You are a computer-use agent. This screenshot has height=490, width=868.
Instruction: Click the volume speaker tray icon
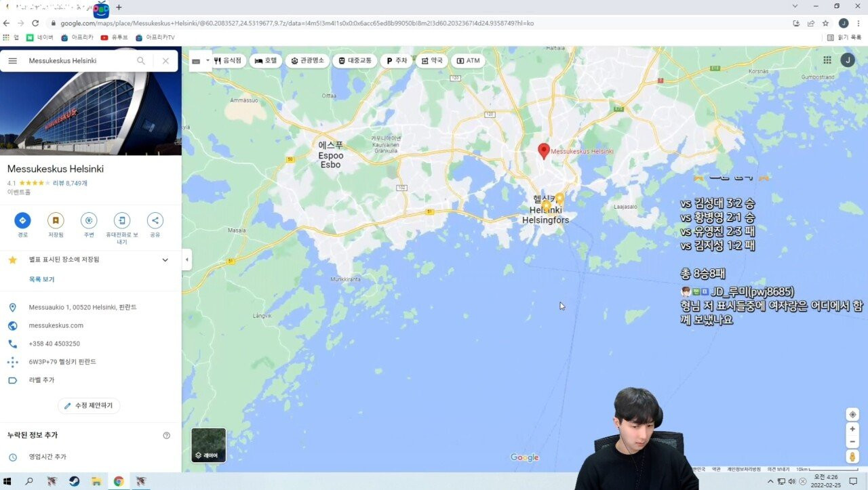pos(791,482)
